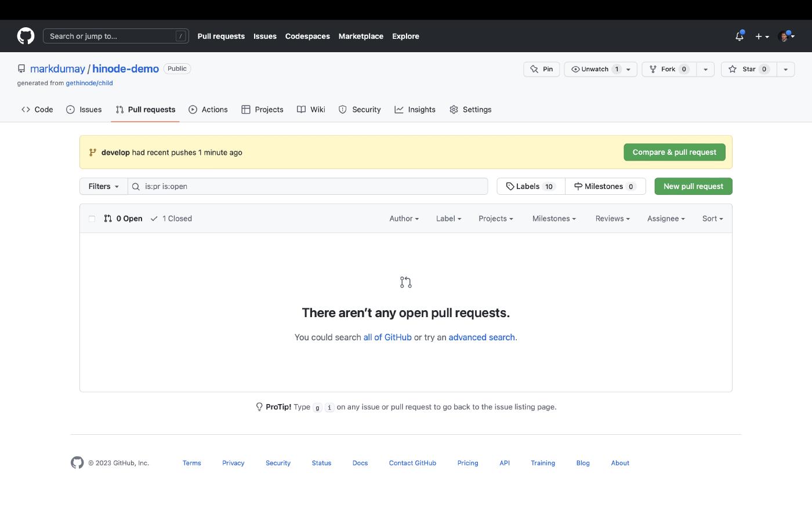Click the git branch icon in the develop banner
The width and height of the screenshot is (812, 527).
(x=93, y=152)
